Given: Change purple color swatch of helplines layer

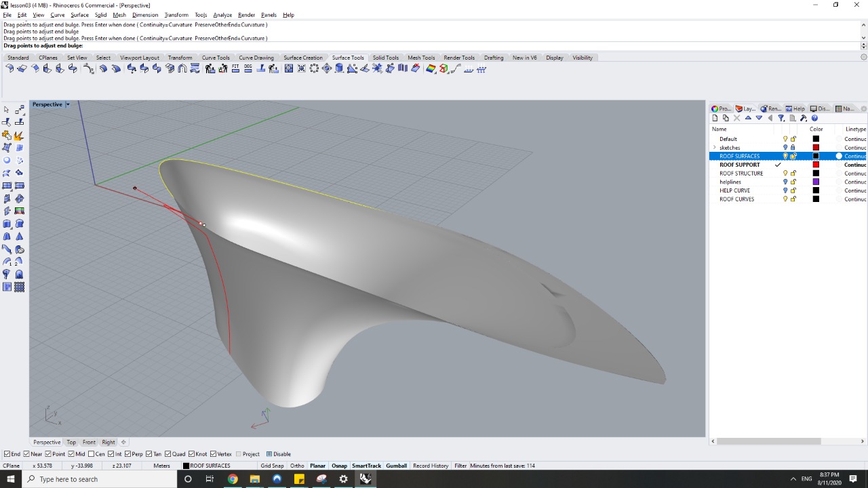Looking at the screenshot, I should (x=816, y=182).
